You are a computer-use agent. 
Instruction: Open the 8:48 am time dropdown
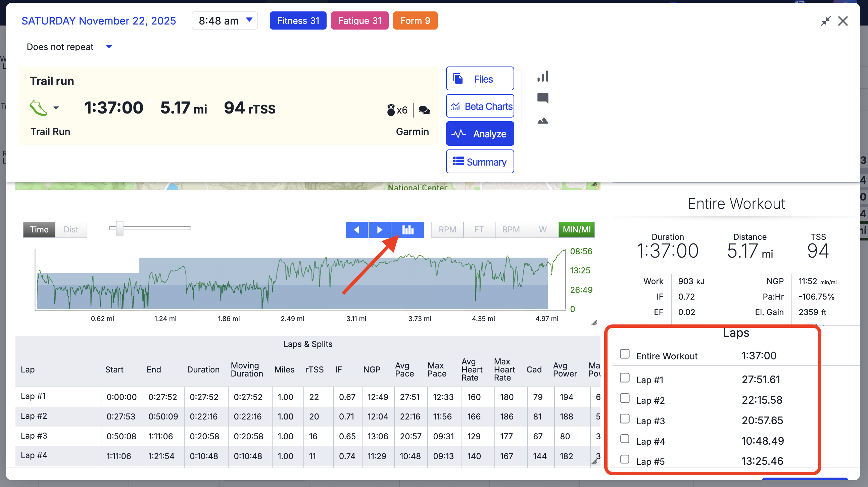tap(225, 20)
